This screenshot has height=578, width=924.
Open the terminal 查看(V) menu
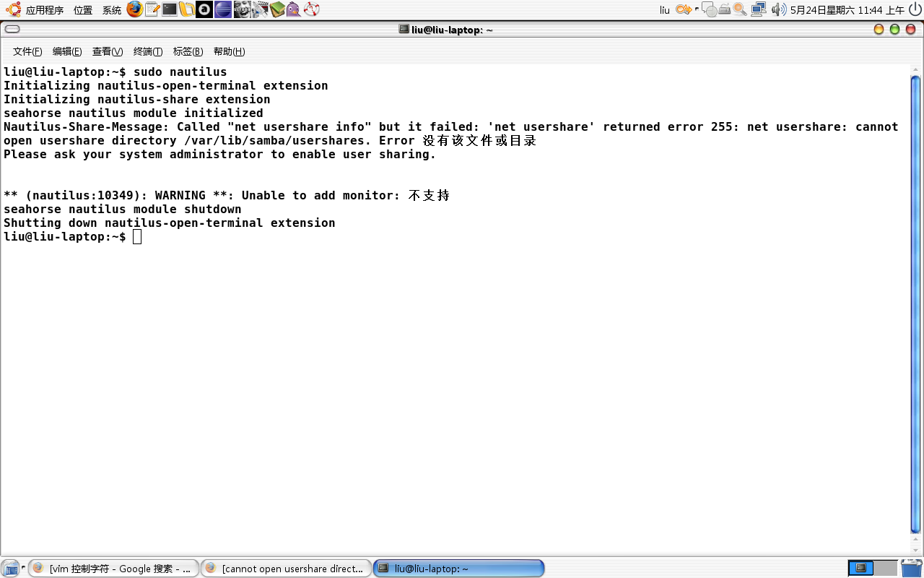[108, 51]
